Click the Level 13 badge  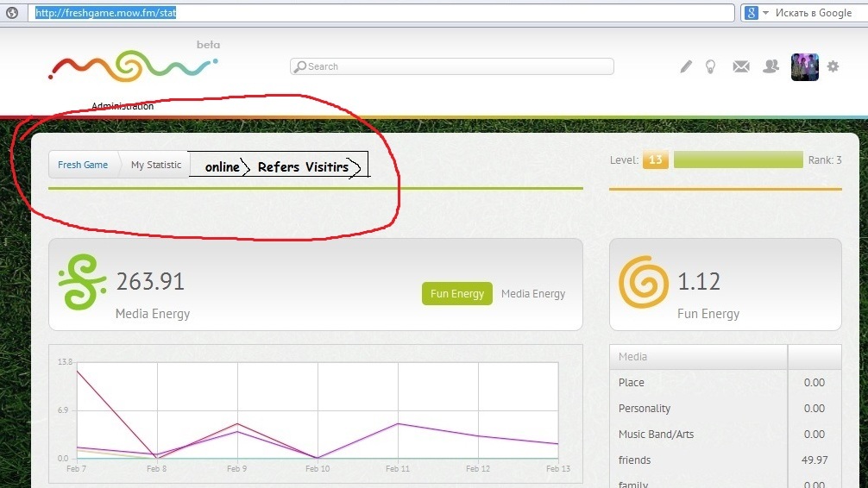pos(656,160)
